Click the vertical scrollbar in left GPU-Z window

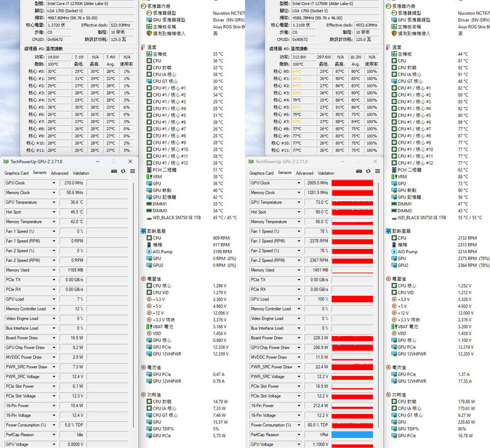coord(133,305)
